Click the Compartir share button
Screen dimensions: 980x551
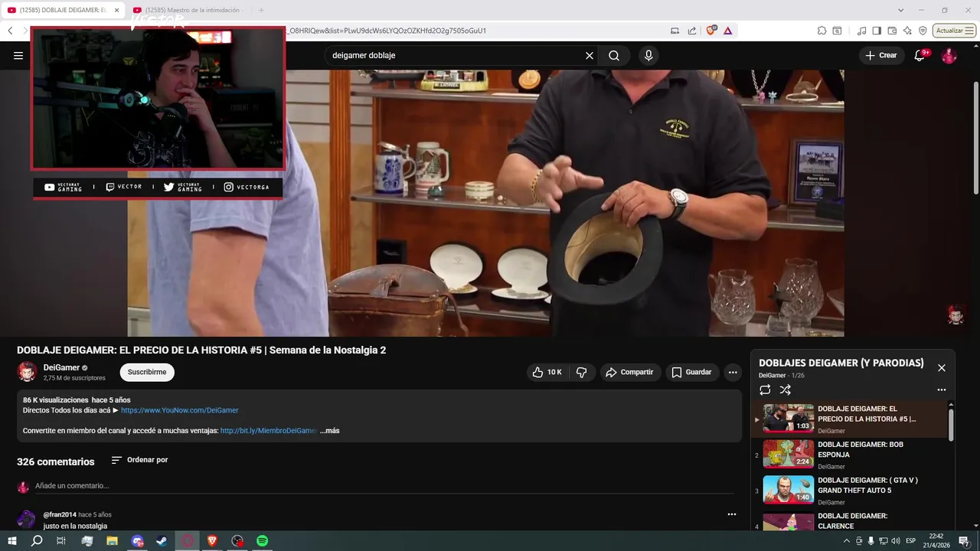[629, 372]
